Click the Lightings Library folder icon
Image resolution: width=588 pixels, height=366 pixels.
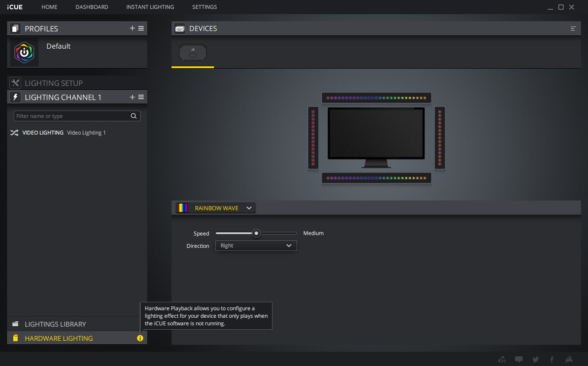15,324
